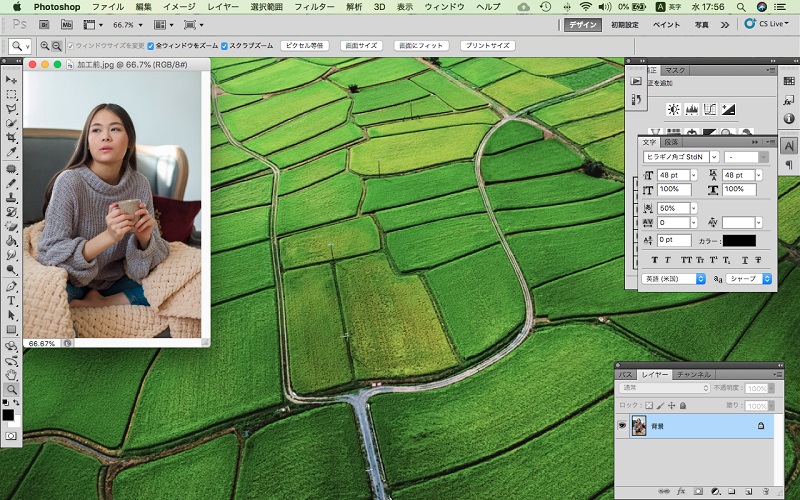Open Character panel icon in dock
Image resolution: width=800 pixels, height=500 pixels.
point(789,146)
